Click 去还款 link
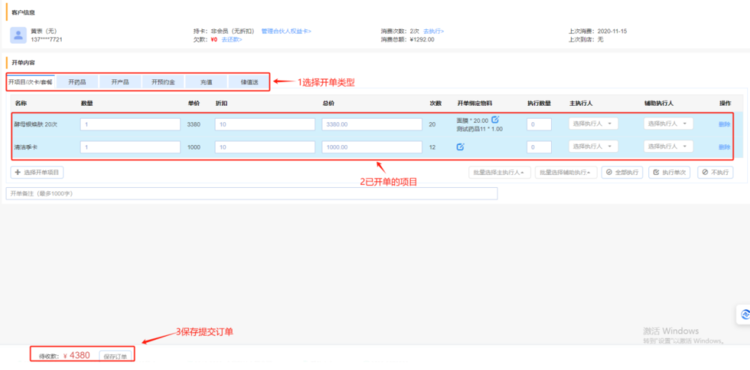The image size is (750, 370). pyautogui.click(x=232, y=40)
